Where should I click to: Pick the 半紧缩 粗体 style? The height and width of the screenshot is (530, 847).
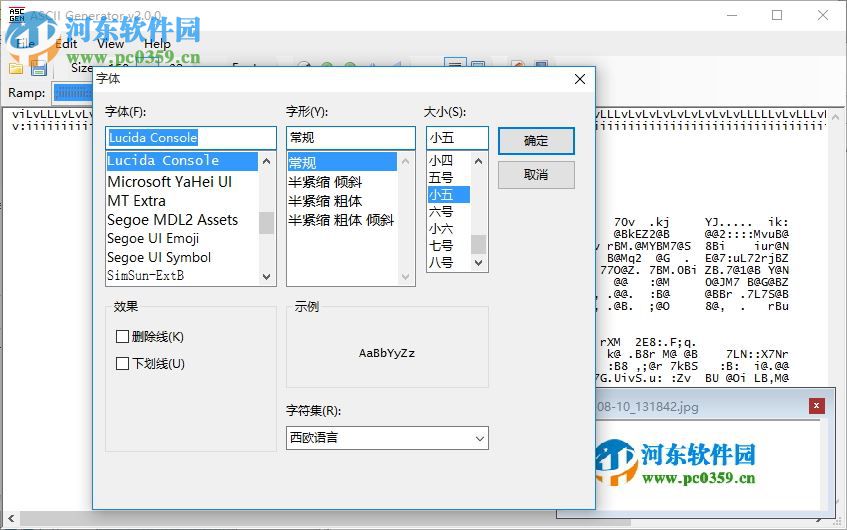point(342,201)
